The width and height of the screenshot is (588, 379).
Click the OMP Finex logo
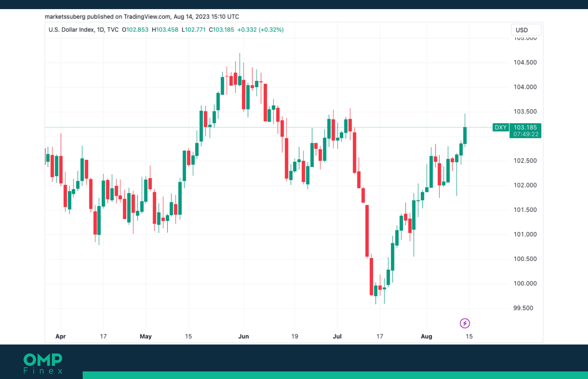click(x=43, y=364)
